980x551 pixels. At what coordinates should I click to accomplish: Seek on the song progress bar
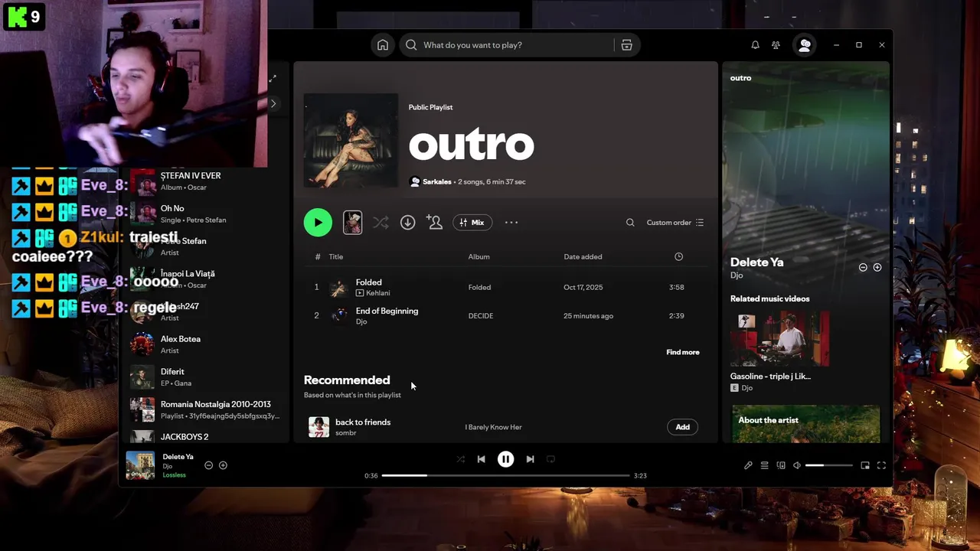(x=505, y=475)
